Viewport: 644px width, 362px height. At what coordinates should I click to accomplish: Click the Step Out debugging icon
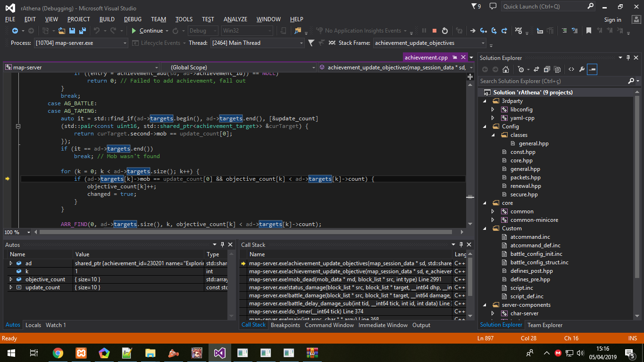click(504, 30)
